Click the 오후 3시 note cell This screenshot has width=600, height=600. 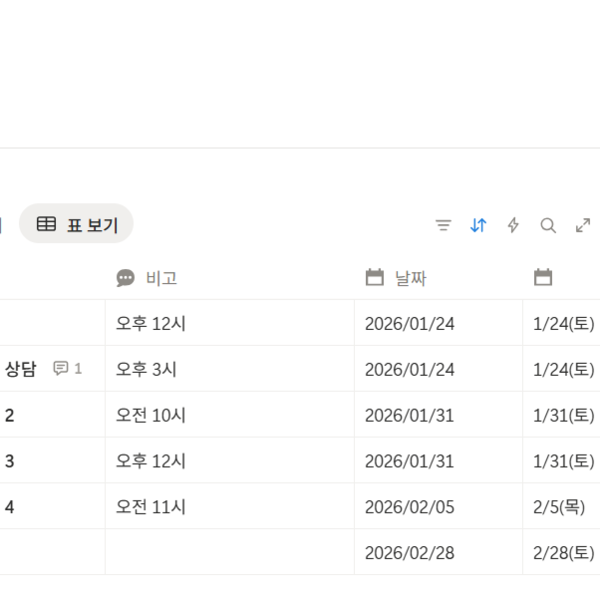pyautogui.click(x=229, y=369)
